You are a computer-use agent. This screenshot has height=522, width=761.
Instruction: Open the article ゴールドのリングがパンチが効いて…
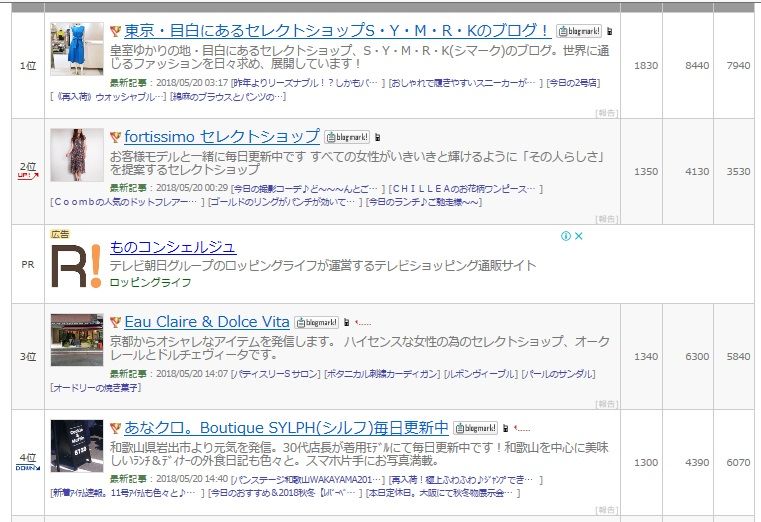pos(285,202)
